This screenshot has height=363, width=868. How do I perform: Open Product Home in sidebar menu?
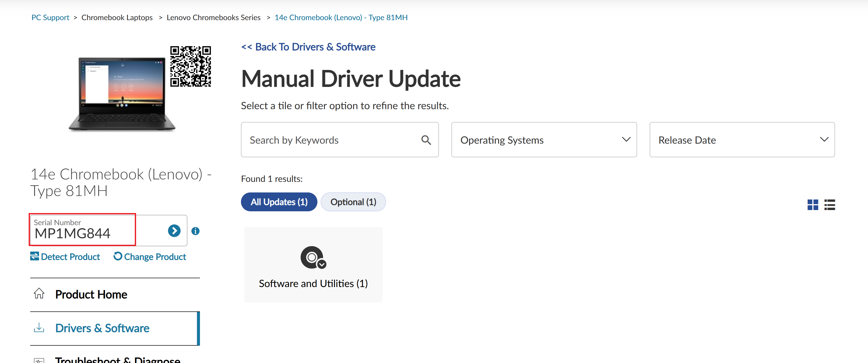tap(91, 295)
